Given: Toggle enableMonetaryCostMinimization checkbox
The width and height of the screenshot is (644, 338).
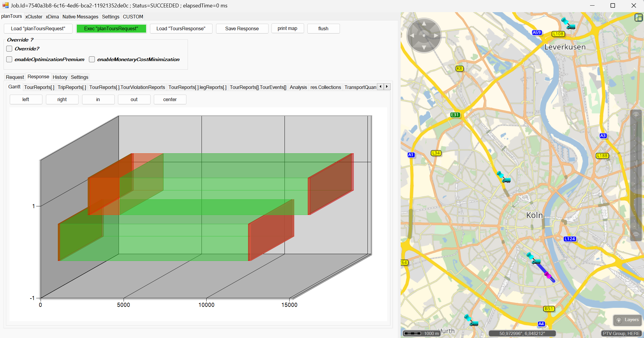Looking at the screenshot, I should (x=92, y=59).
